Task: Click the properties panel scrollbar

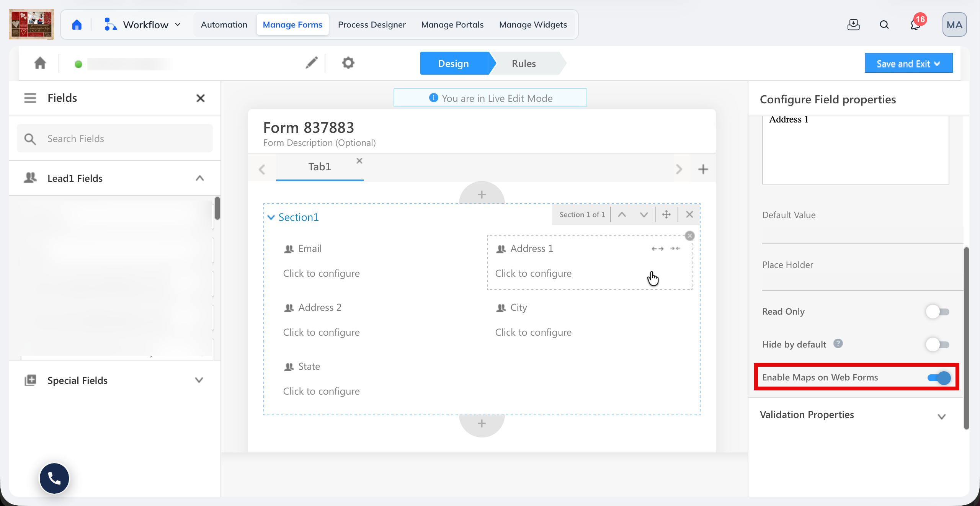Action: pyautogui.click(x=966, y=338)
